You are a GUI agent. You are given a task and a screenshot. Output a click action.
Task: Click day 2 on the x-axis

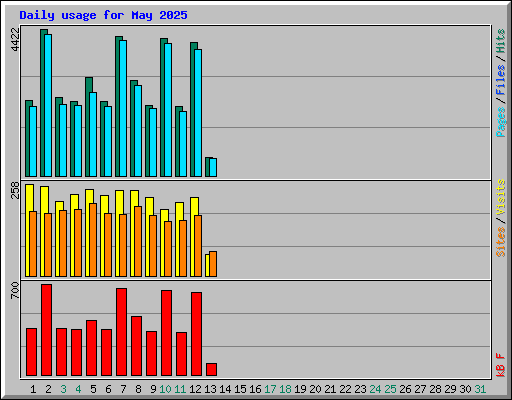48,389
